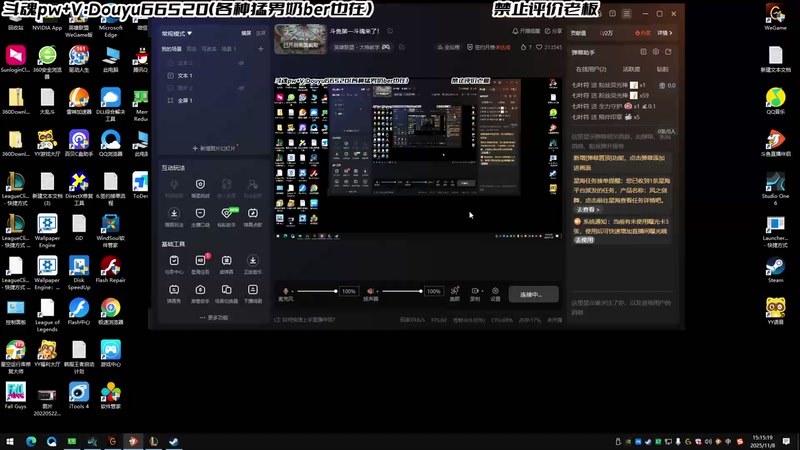The width and height of the screenshot is (800, 450).
Task: Open the 全站榜 ranking
Action: pyautogui.click(x=448, y=47)
